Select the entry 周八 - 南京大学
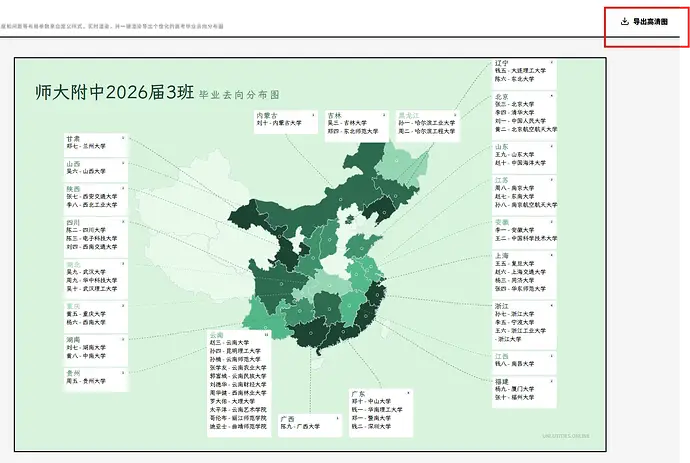690x463 pixels. pyautogui.click(x=514, y=188)
